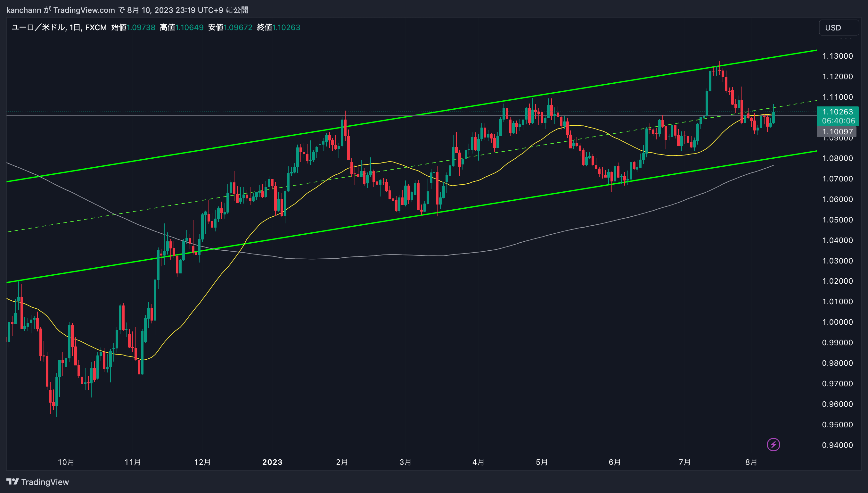The image size is (868, 493).
Task: Click the 2023 label on time axis
Action: [272, 462]
